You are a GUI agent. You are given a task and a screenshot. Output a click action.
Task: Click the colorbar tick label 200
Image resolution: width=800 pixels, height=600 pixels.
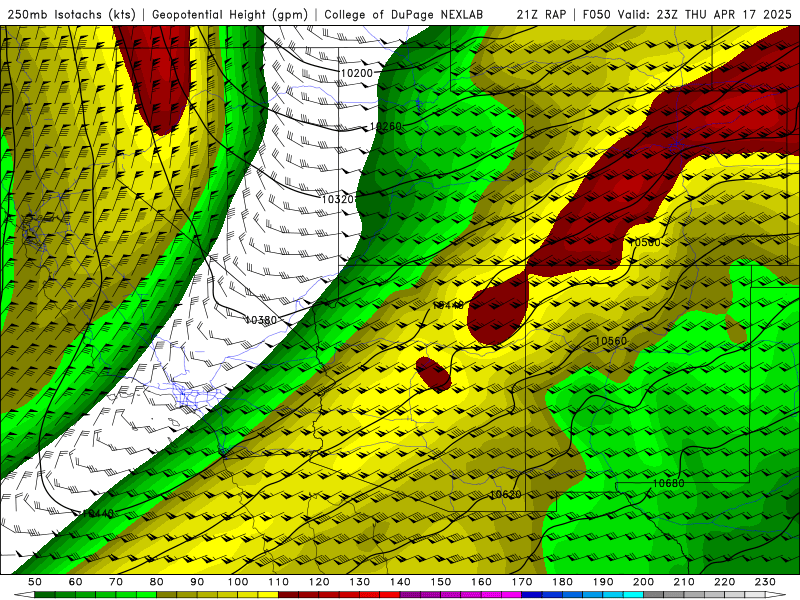[643, 582]
